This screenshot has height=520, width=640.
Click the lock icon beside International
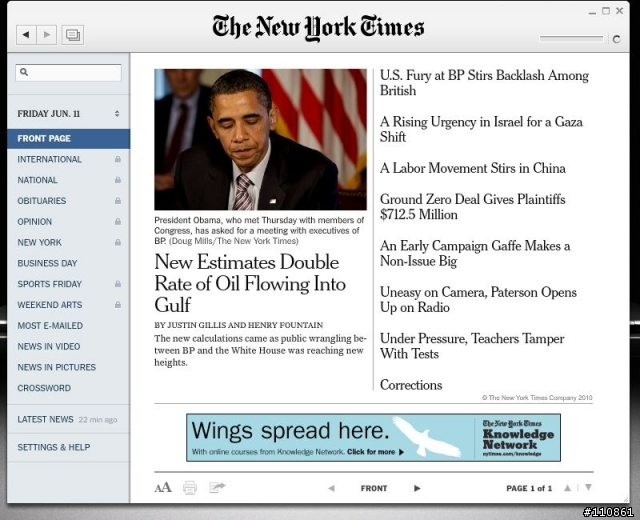tap(118, 159)
